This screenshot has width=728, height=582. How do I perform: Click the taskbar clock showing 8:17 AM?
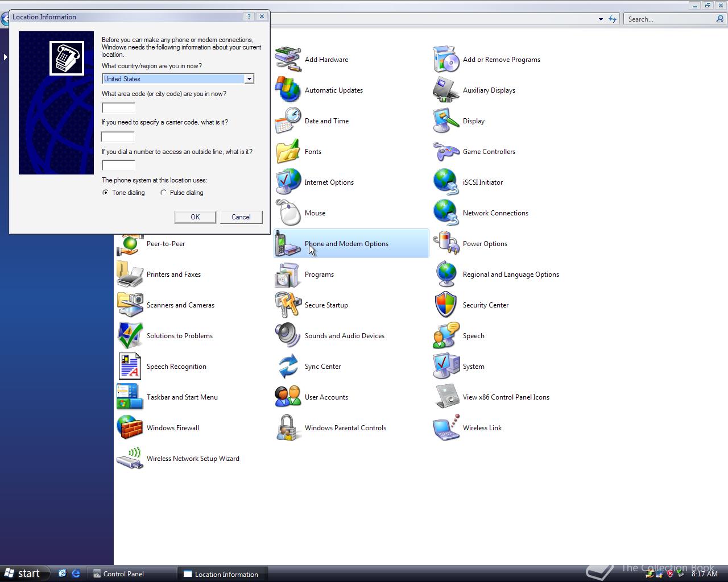(x=704, y=574)
